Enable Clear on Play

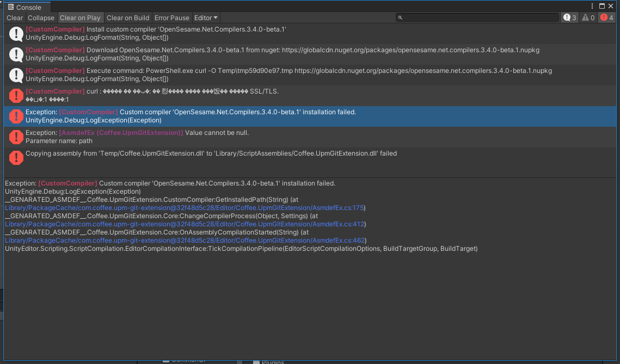81,17
